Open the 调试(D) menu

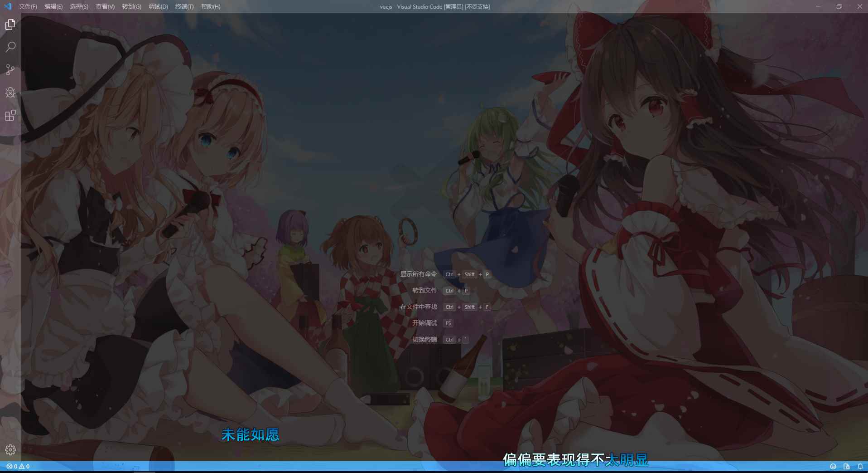(158, 6)
